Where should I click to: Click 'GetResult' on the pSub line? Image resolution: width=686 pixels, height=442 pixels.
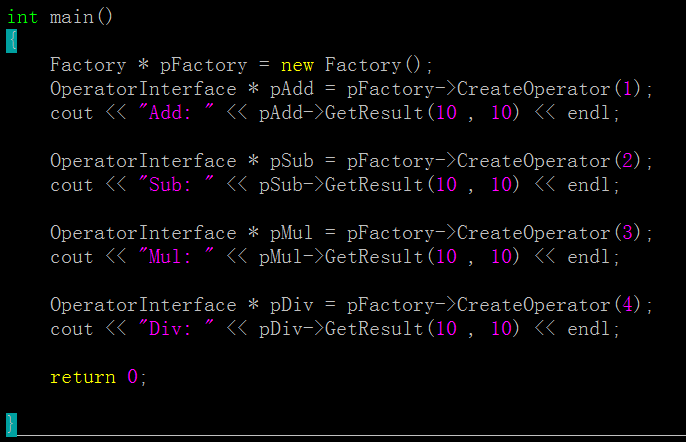374,185
